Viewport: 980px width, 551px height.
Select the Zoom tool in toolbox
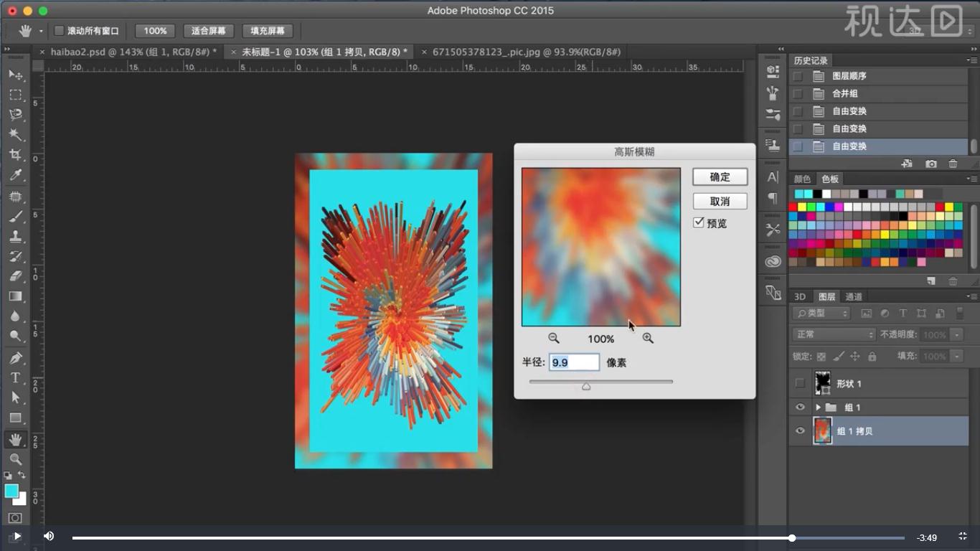[15, 460]
